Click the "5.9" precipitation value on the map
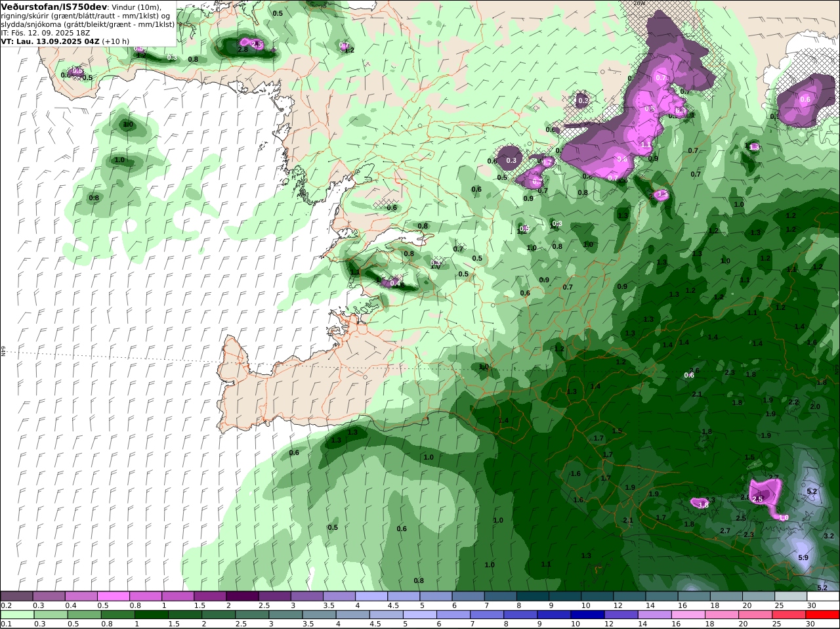 803,557
